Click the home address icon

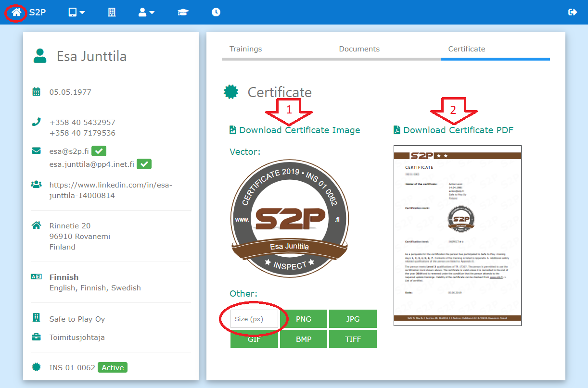[36, 225]
